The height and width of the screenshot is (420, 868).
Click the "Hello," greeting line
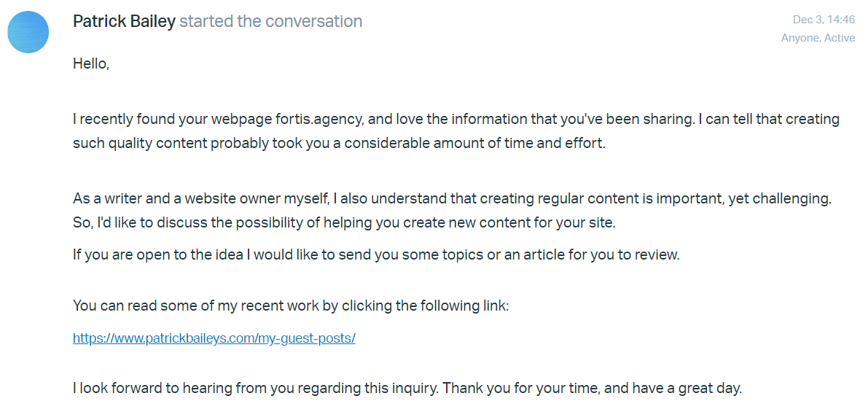(91, 63)
